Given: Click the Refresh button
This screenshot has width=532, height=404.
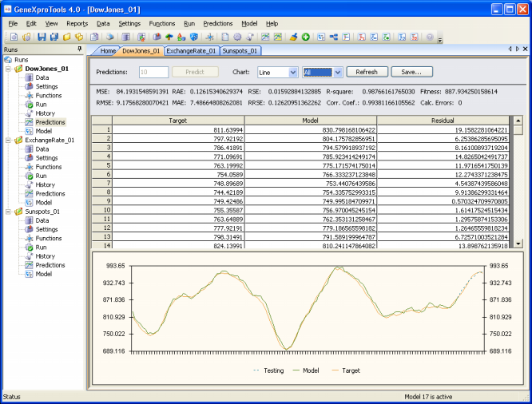Looking at the screenshot, I should (x=367, y=72).
